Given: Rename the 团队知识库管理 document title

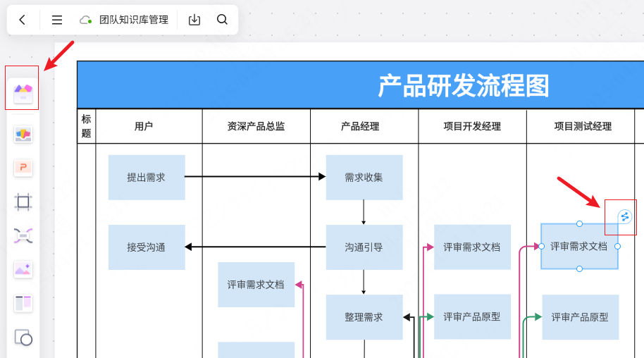Looking at the screenshot, I should pos(134,20).
